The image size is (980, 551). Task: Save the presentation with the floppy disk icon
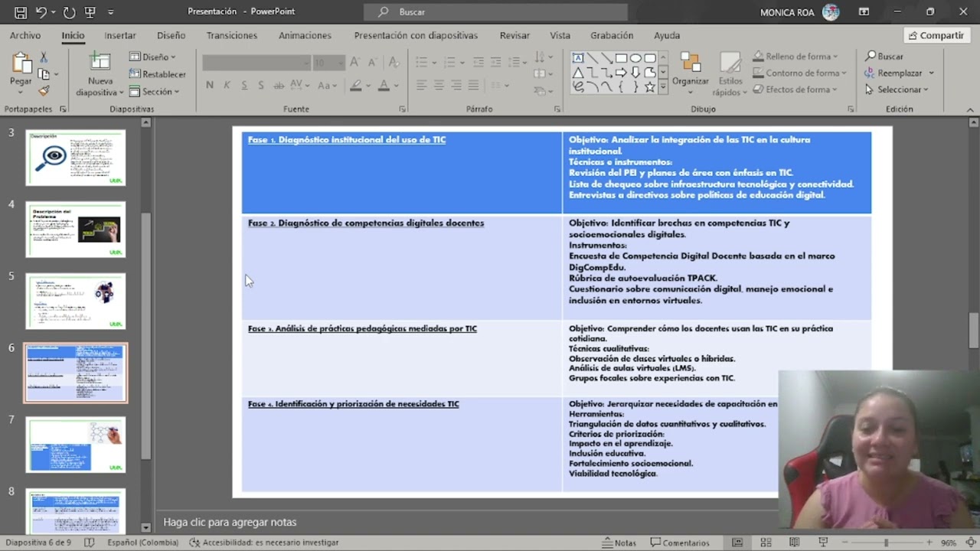coord(21,12)
